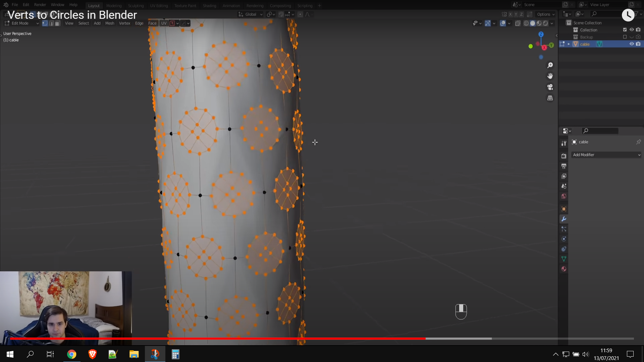This screenshot has width=644, height=362.
Task: Open the Edit Mode dropdown
Action: [22, 23]
